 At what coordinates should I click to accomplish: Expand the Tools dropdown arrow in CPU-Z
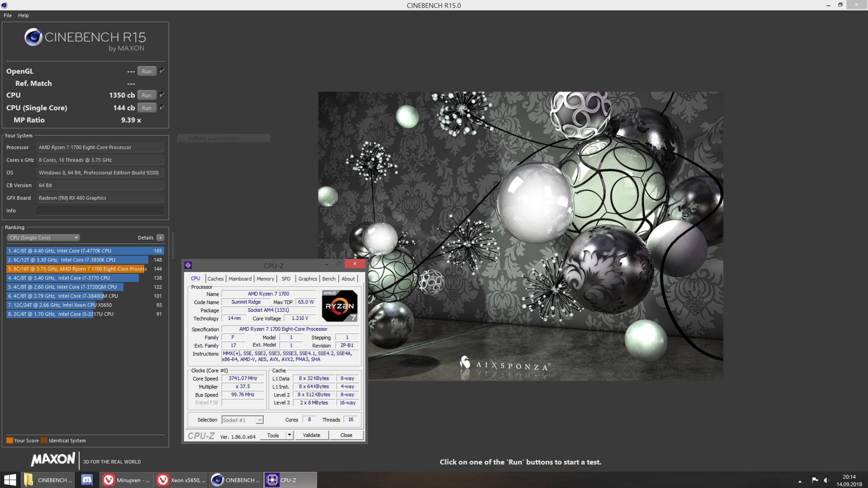(x=289, y=435)
